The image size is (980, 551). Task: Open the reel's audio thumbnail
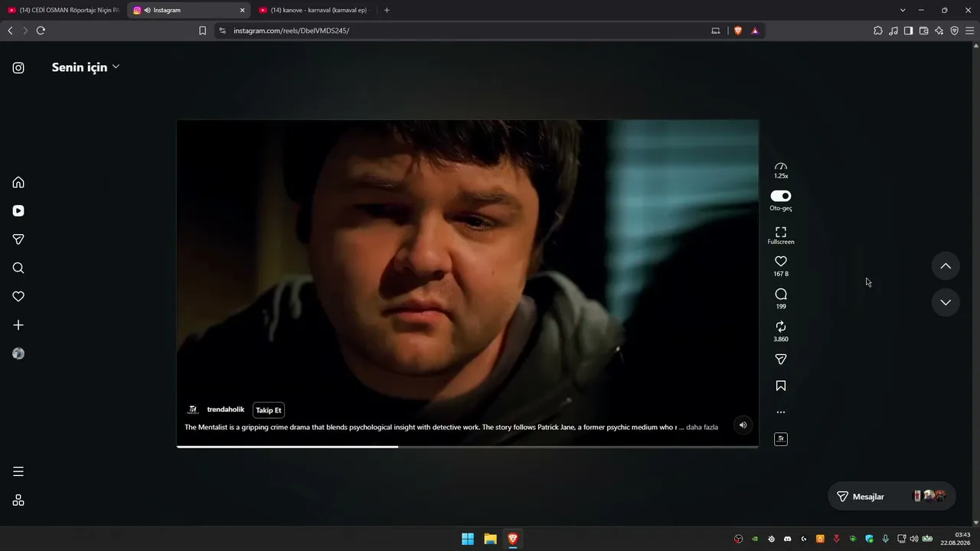point(781,439)
